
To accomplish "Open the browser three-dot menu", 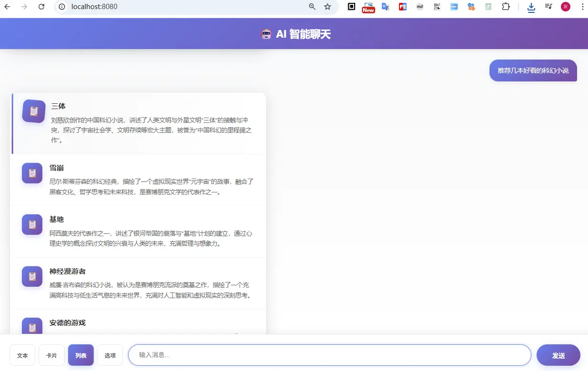I will [582, 7].
